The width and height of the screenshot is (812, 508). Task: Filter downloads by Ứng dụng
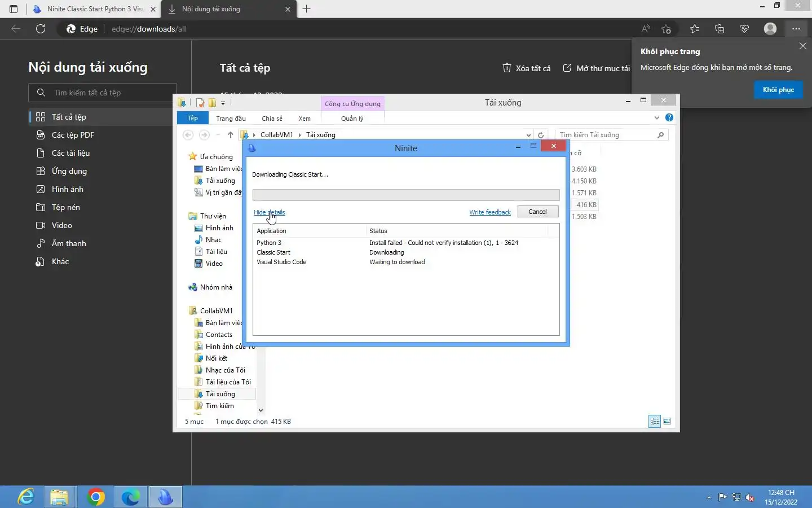coord(103,171)
